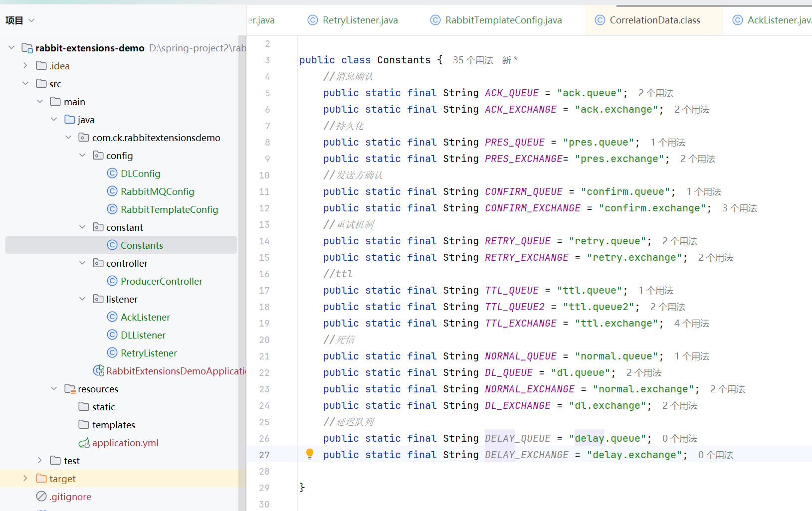The width and height of the screenshot is (812, 511).
Task: Switch to the AckListener.java tab
Action: [x=772, y=20]
